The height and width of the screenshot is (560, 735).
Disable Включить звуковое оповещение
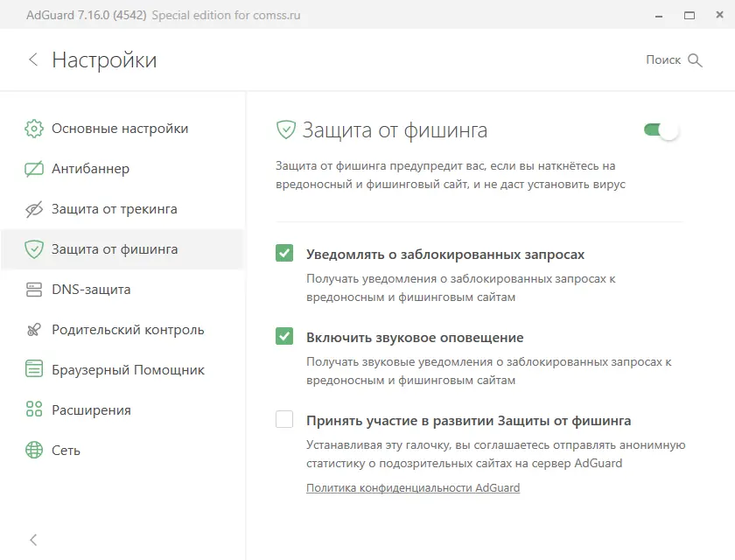click(x=283, y=337)
